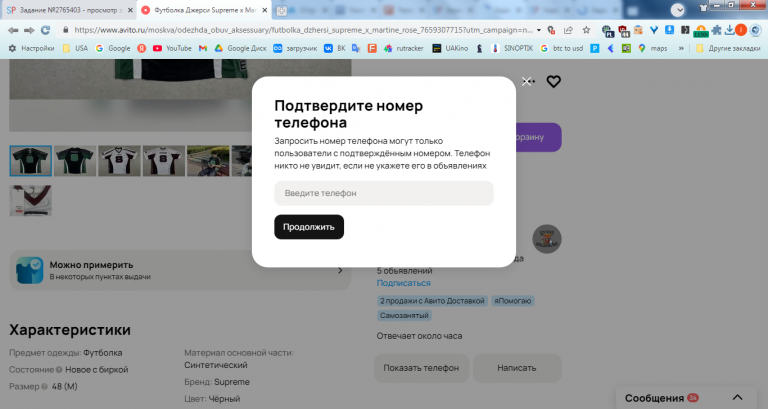Open the Настройки bookmark
The image size is (768, 409).
31,48
